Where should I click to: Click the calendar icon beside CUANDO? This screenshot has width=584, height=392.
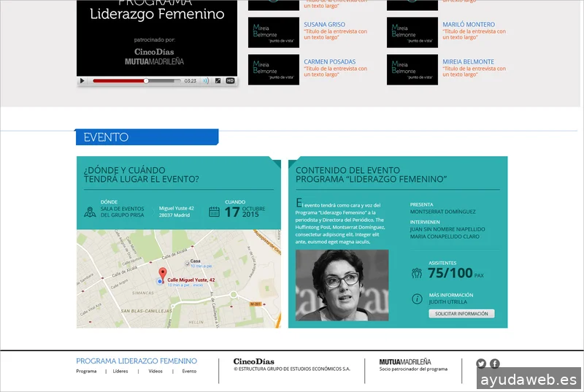tap(214, 212)
